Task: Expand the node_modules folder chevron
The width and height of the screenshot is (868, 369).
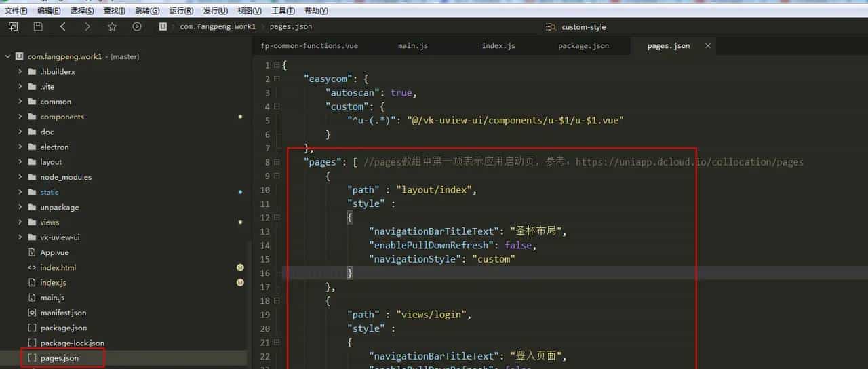Action: pos(20,177)
